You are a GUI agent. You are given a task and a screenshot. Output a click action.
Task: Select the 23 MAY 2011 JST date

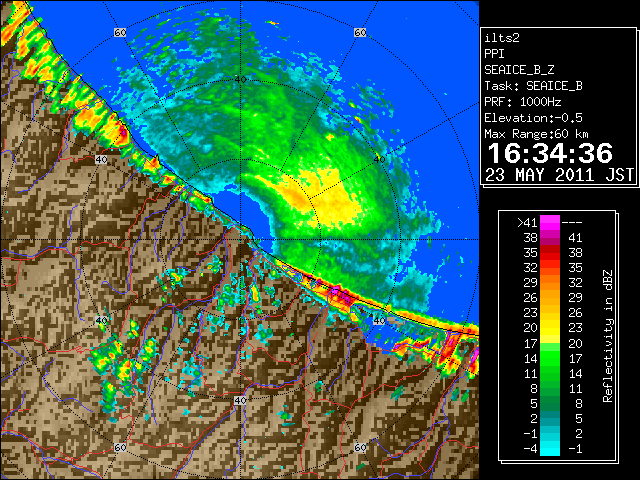[559, 175]
